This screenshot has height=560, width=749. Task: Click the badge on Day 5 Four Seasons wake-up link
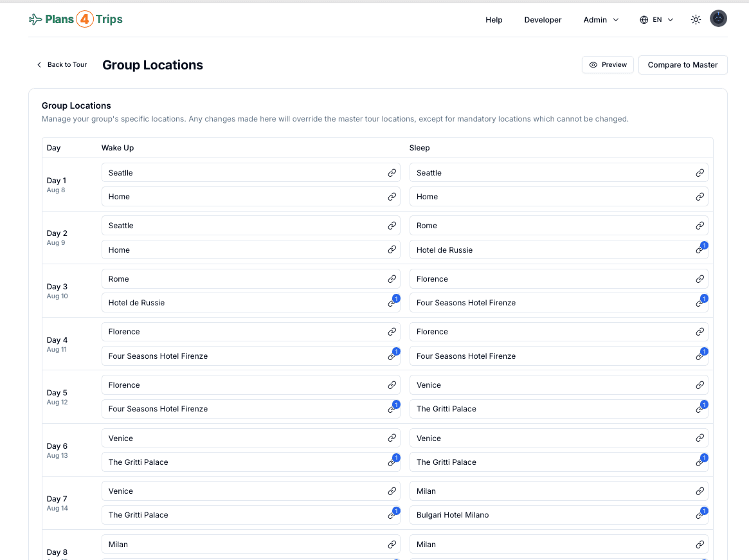point(395,404)
